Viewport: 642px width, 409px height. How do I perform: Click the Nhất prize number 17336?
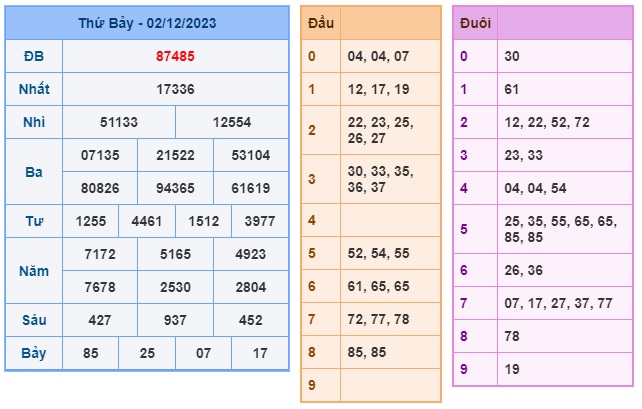click(x=175, y=89)
